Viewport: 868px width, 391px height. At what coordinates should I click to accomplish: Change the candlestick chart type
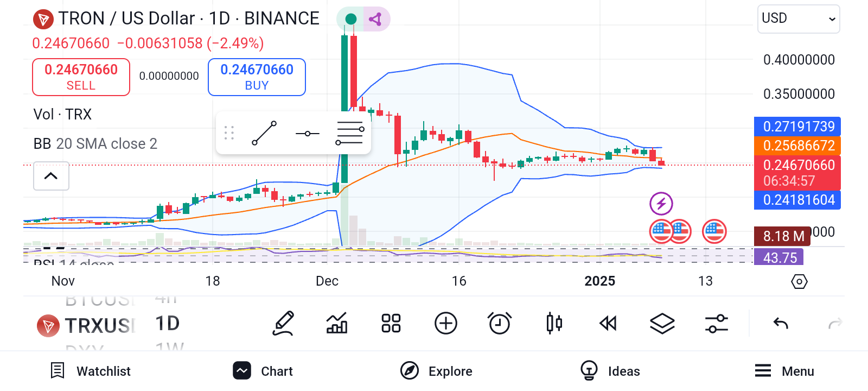click(554, 324)
